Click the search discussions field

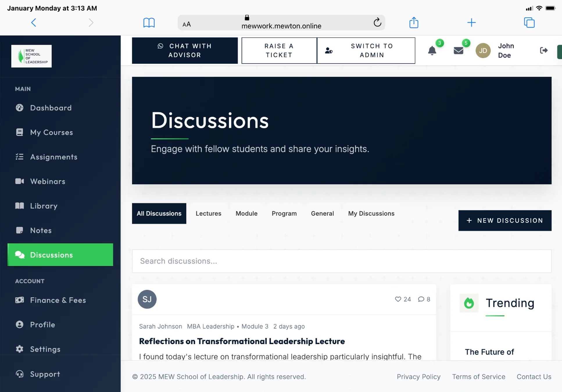341,261
